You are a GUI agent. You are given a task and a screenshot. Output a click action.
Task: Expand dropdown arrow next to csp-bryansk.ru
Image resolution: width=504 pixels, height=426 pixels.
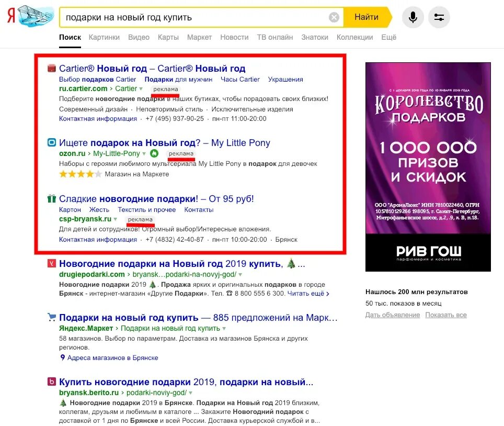pos(116,219)
